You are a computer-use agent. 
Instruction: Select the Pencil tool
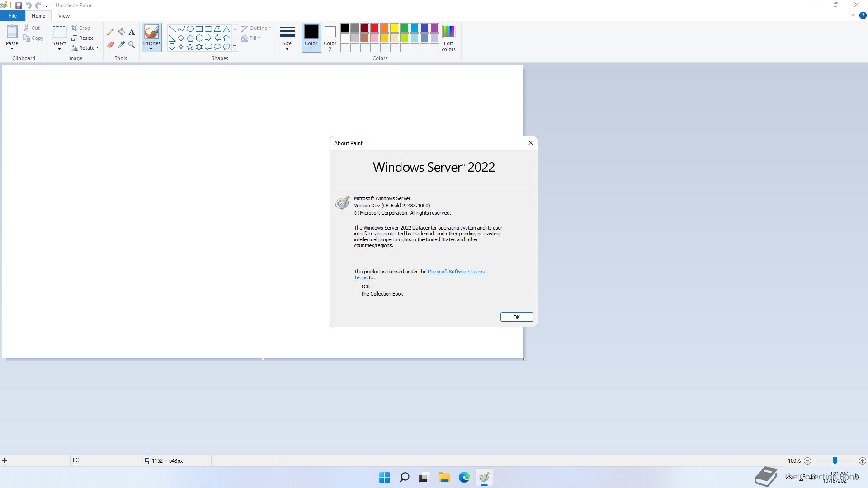tap(110, 32)
